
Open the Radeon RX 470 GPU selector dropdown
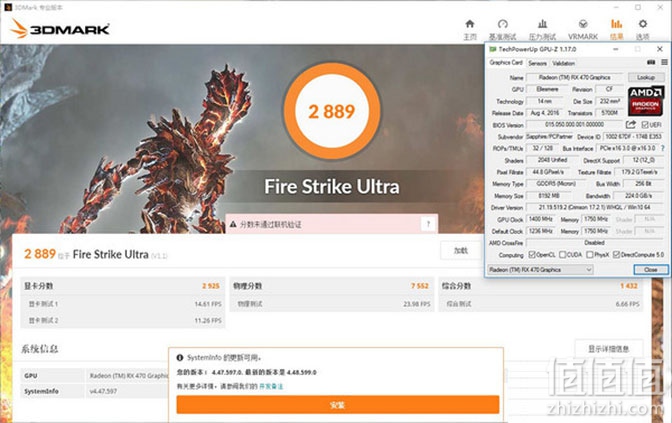click(540, 270)
